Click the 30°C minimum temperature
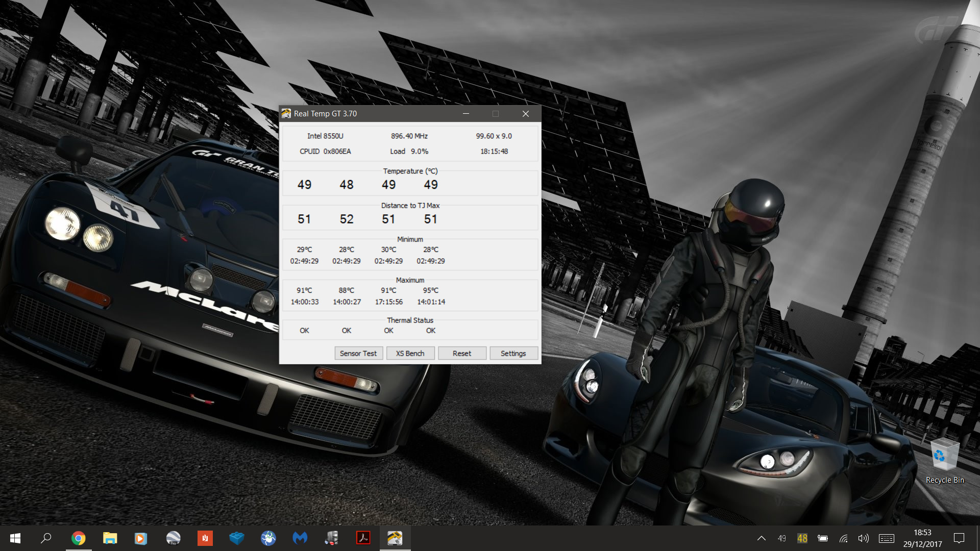 click(x=388, y=249)
